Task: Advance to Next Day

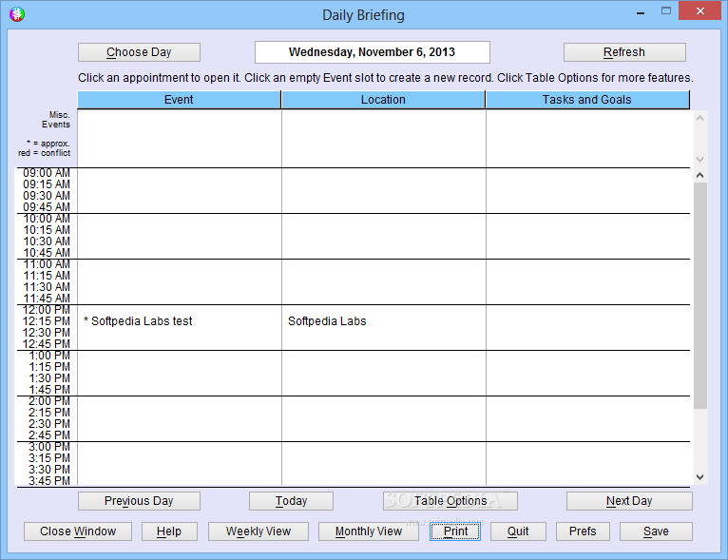Action: (629, 501)
